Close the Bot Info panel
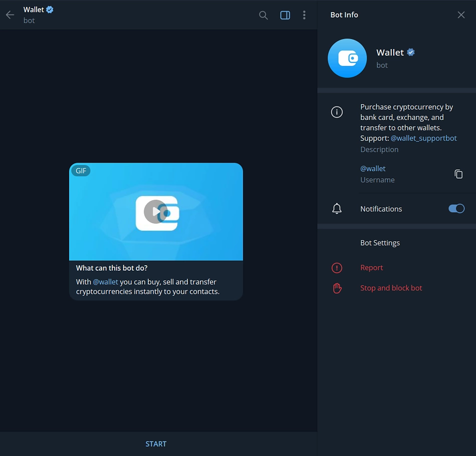Viewport: 476px width, 456px height. coord(461,15)
